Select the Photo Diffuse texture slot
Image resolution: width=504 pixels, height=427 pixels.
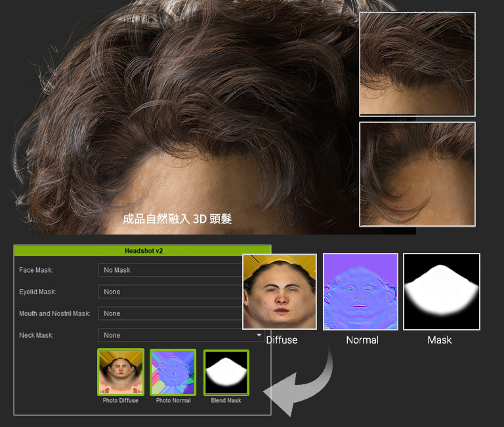pos(120,372)
